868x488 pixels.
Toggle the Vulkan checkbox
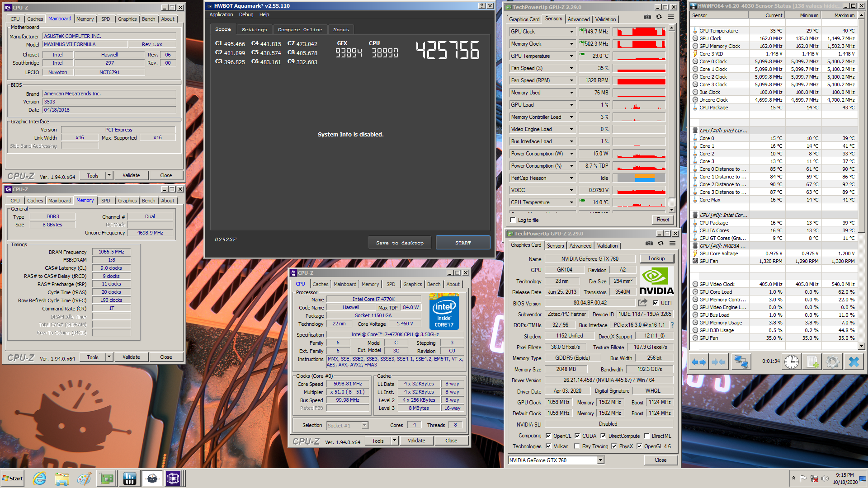[x=548, y=446]
